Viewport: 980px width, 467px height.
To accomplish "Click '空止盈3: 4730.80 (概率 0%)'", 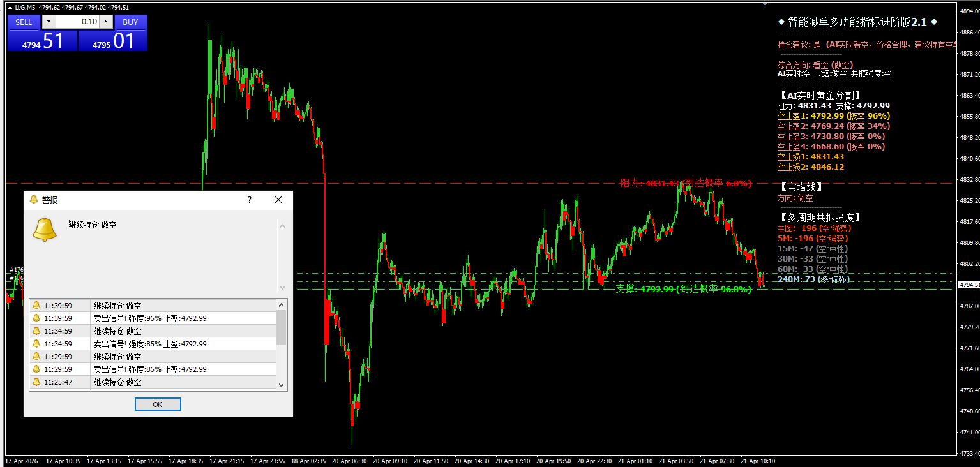I will click(x=831, y=137).
